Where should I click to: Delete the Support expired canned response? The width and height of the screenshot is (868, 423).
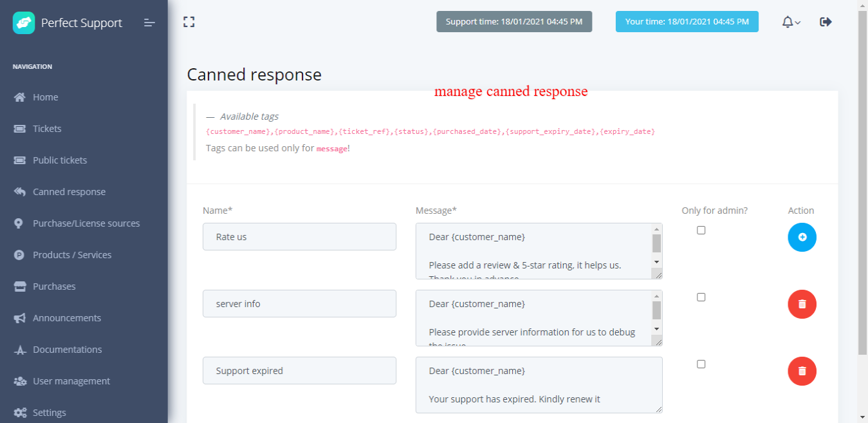(x=802, y=371)
